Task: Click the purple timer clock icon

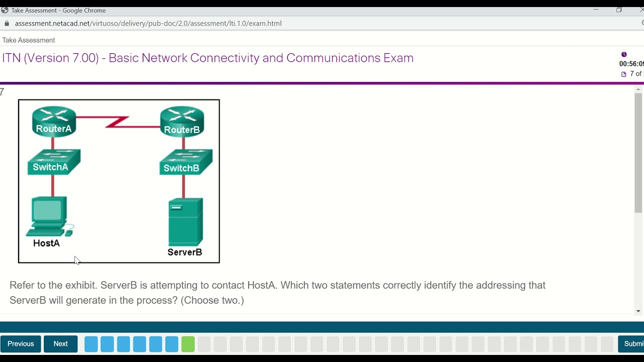Action: [x=624, y=54]
